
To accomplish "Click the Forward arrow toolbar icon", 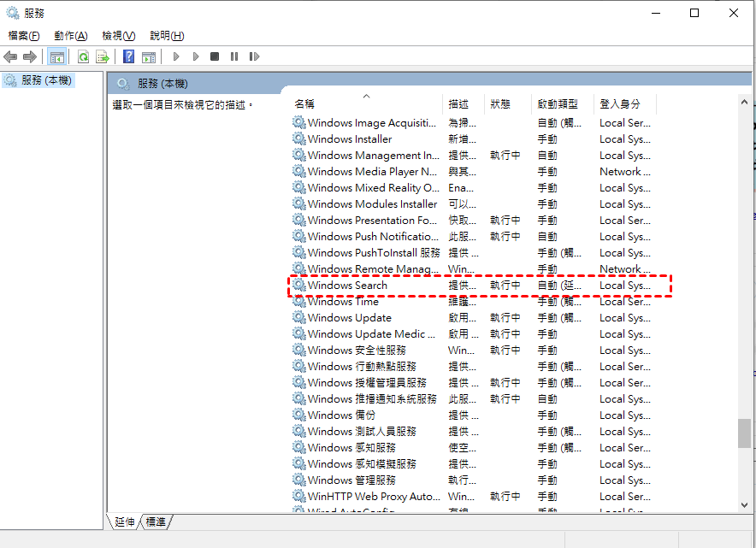I will click(x=30, y=57).
